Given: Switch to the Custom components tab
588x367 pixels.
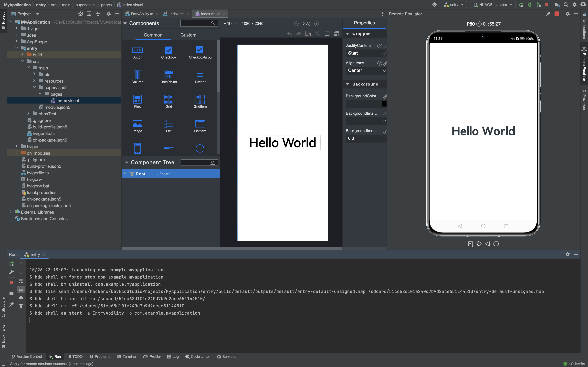Looking at the screenshot, I should pos(188,35).
